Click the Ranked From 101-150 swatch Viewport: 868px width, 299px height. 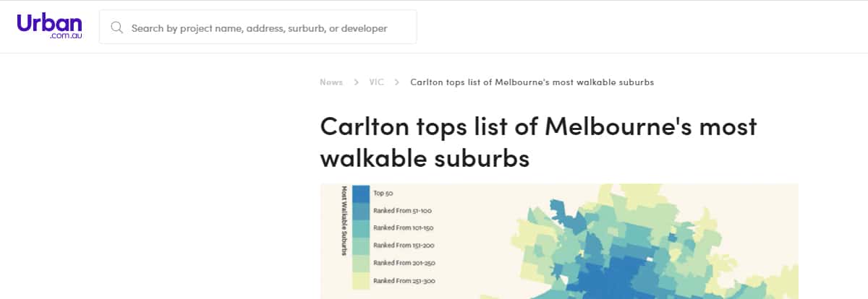361,228
